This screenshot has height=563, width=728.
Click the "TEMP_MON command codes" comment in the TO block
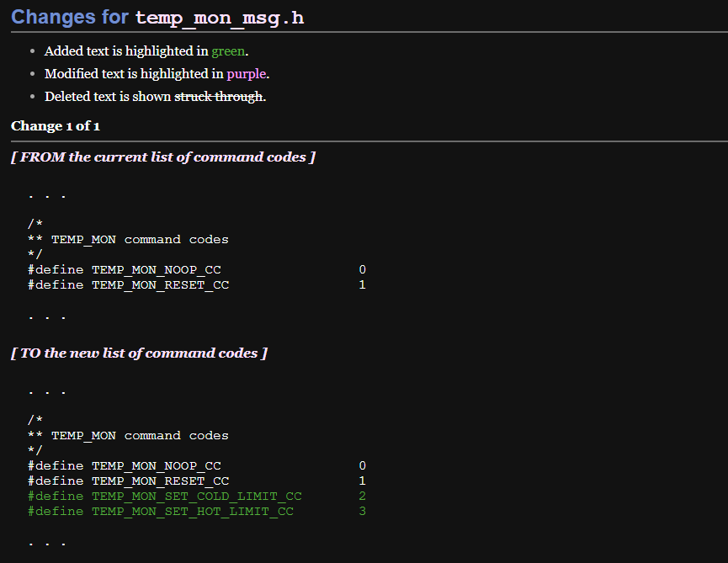point(140,436)
